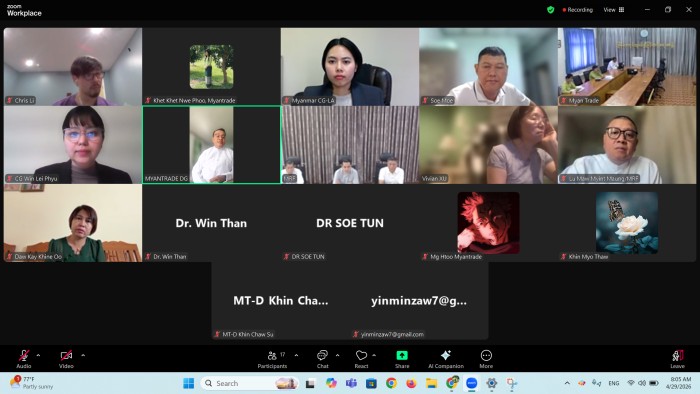The height and width of the screenshot is (394, 700).
Task: Start camera with the Video button
Action: point(66,358)
